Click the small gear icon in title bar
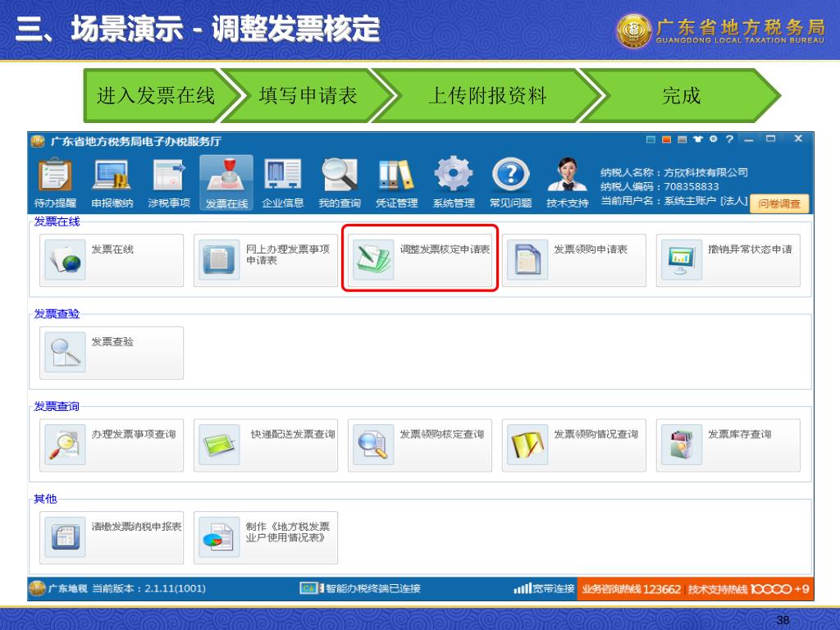840x630 pixels. (713, 139)
